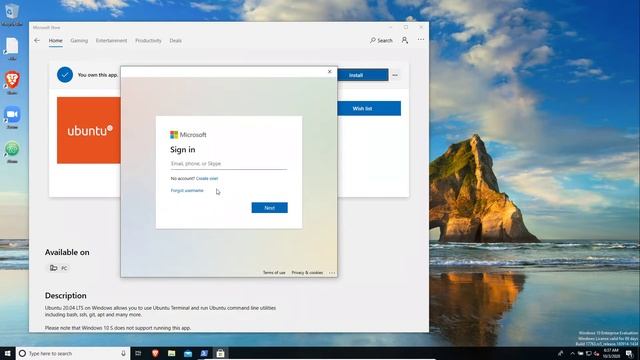
Task: Launch Brave browser from the taskbar
Action: [x=155, y=353]
